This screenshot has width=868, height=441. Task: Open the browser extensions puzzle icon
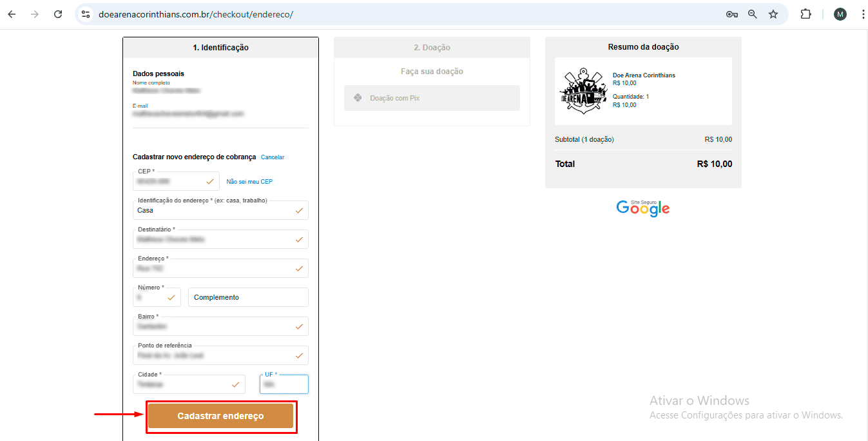[805, 14]
